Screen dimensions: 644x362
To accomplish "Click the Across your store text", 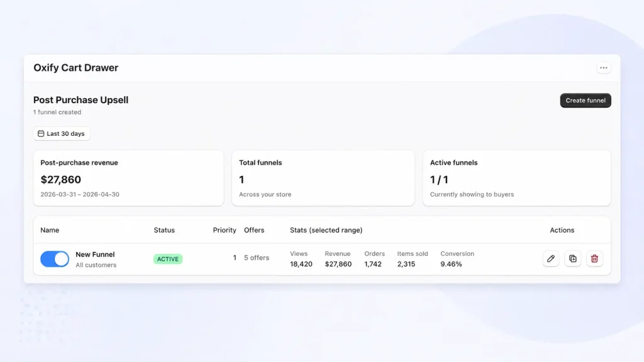I will pyautogui.click(x=265, y=195).
